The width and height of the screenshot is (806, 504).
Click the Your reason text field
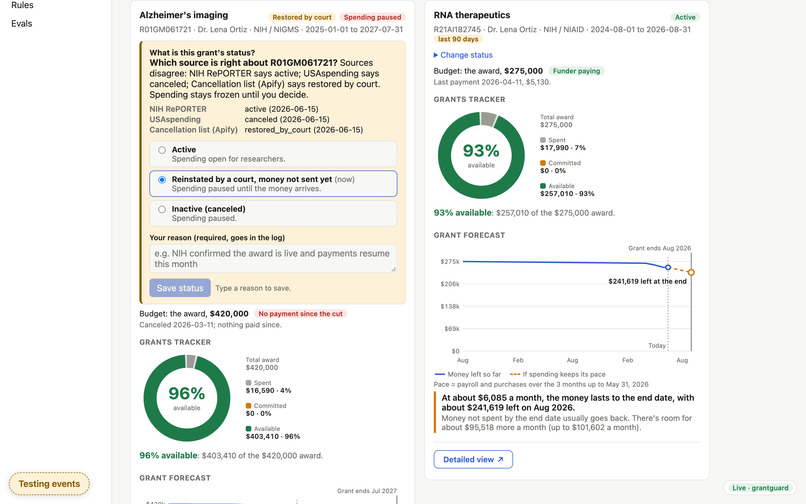click(273, 258)
